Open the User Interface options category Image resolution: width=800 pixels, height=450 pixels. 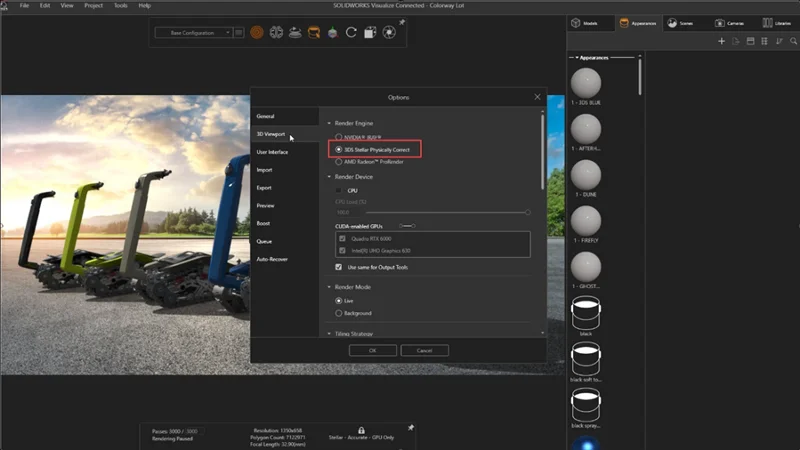pyautogui.click(x=272, y=152)
